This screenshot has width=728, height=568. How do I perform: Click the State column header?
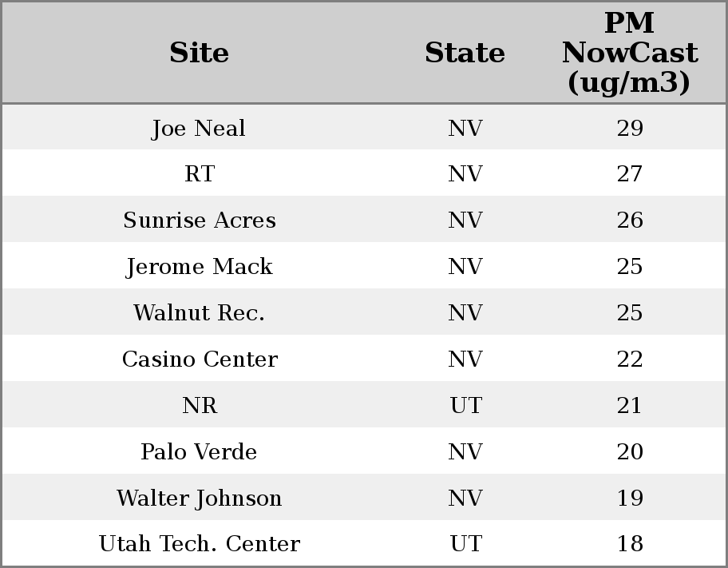(x=465, y=53)
